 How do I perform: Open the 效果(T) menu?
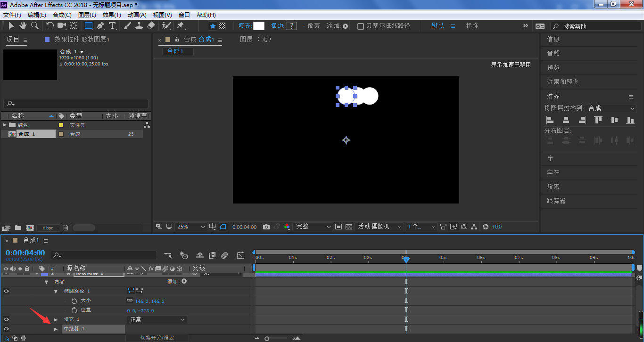pos(112,15)
